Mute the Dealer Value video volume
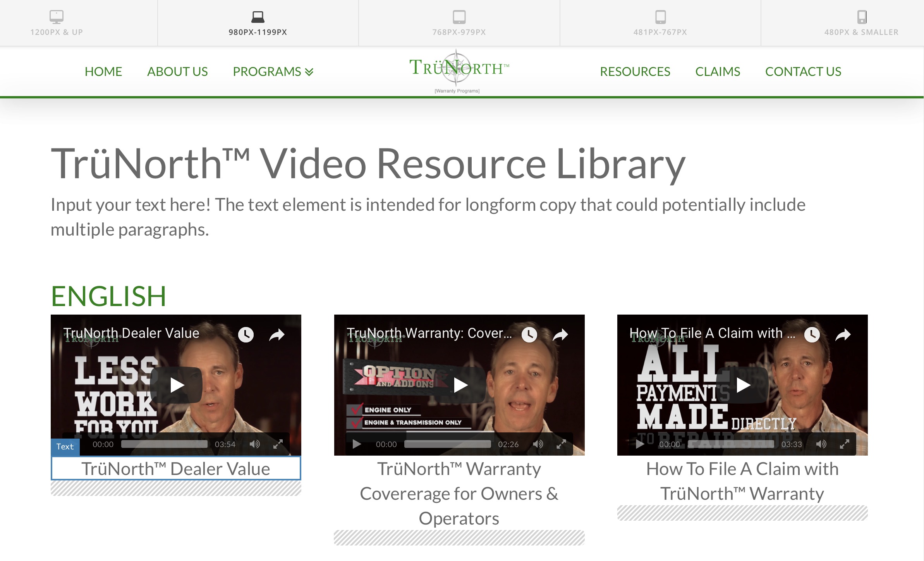 coord(254,444)
